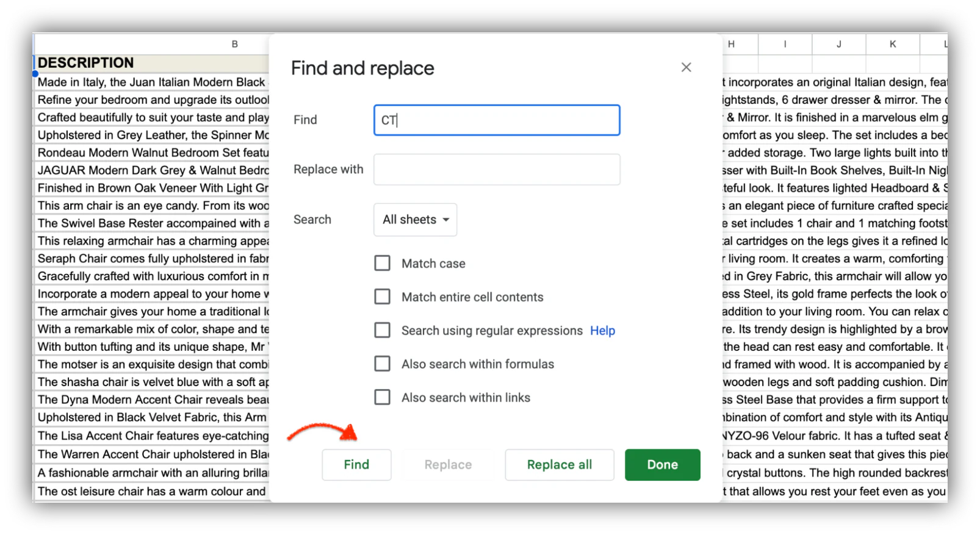Tick Match entire cell contents
The height and width of the screenshot is (535, 980).
pos(383,296)
